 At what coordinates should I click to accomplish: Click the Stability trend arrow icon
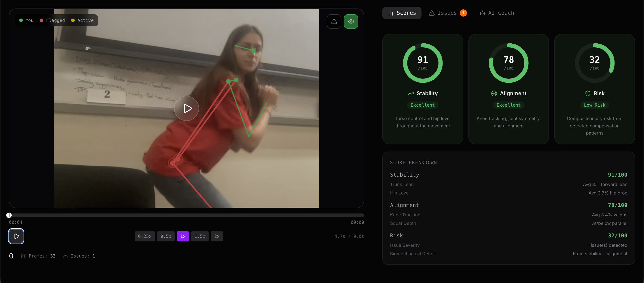(x=411, y=93)
